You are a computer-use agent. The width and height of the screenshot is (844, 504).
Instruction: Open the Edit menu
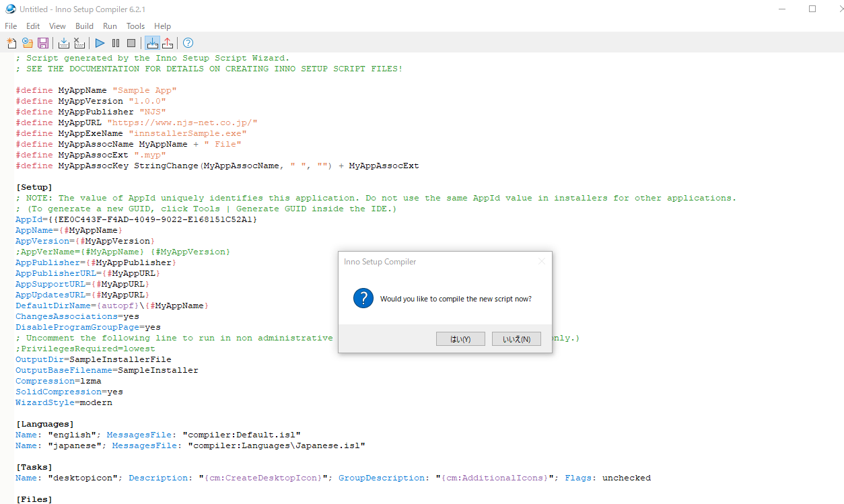click(x=33, y=26)
